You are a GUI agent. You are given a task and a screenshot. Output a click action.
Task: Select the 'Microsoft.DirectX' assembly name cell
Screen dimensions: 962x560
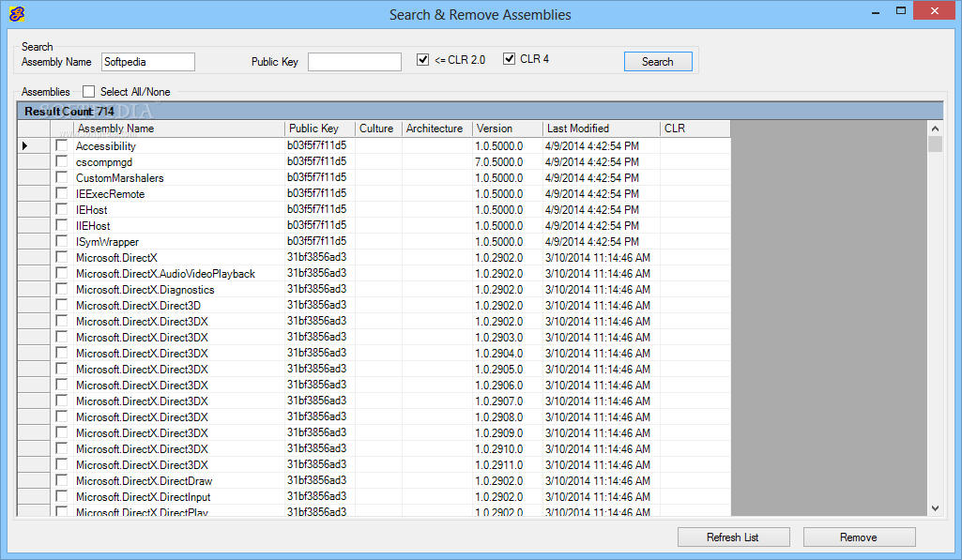[x=179, y=258]
